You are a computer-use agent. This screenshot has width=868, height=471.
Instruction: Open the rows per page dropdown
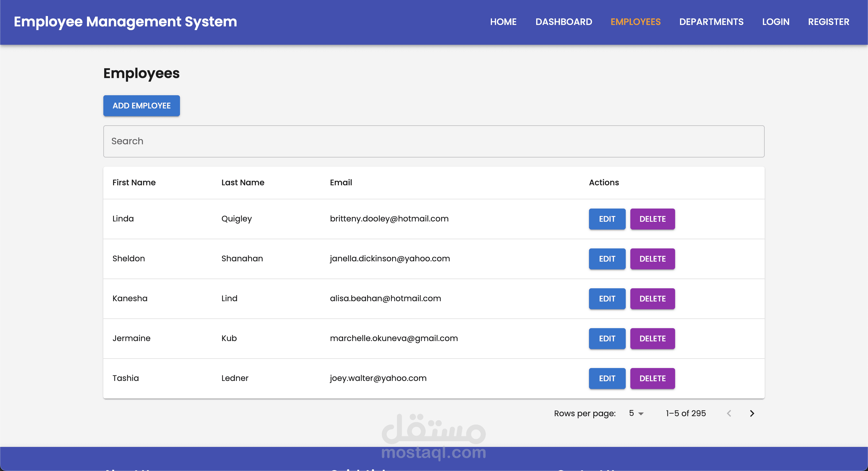636,413
